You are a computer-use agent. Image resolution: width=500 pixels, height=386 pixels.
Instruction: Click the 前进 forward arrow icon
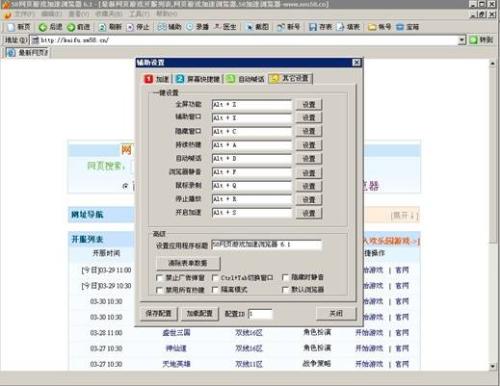pyautogui.click(x=71, y=27)
